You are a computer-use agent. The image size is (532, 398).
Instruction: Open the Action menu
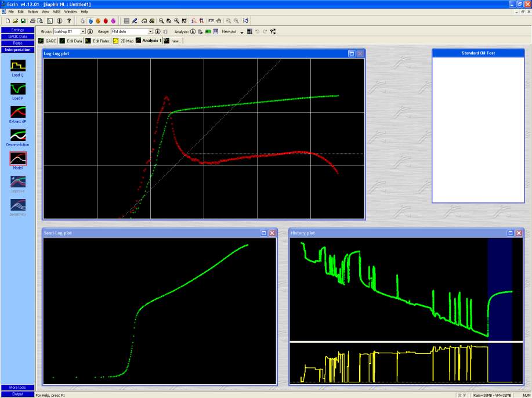(32, 12)
